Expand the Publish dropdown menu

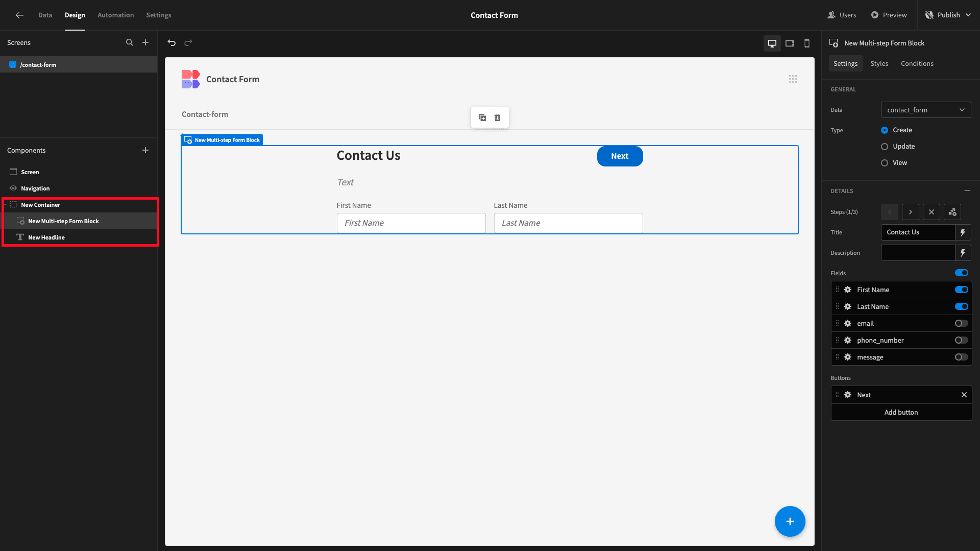click(x=968, y=15)
